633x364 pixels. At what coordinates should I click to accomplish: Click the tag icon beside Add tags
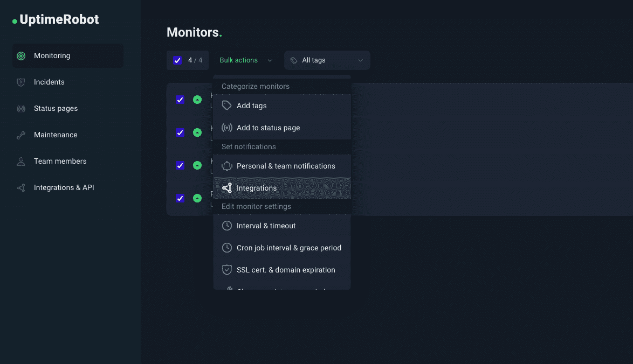tap(226, 106)
